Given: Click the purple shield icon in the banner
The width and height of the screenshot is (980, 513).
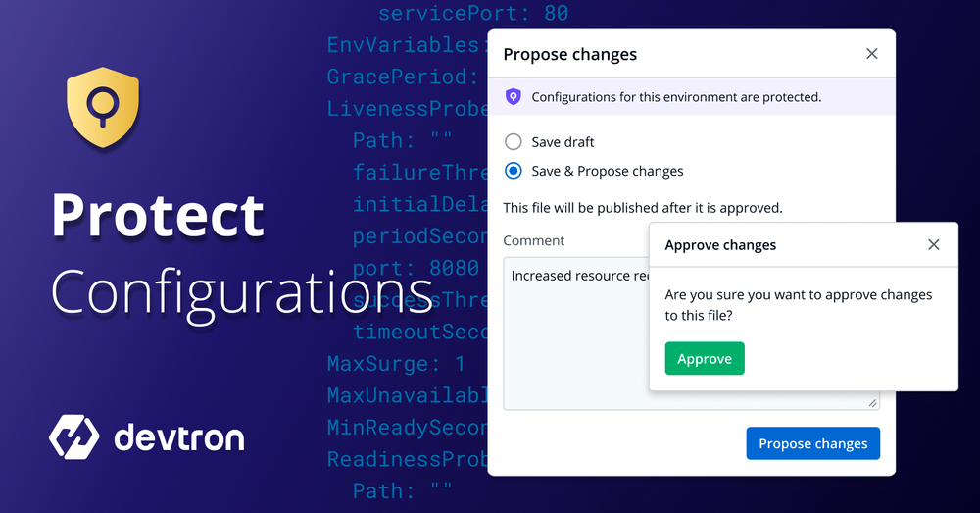Looking at the screenshot, I should (x=513, y=97).
